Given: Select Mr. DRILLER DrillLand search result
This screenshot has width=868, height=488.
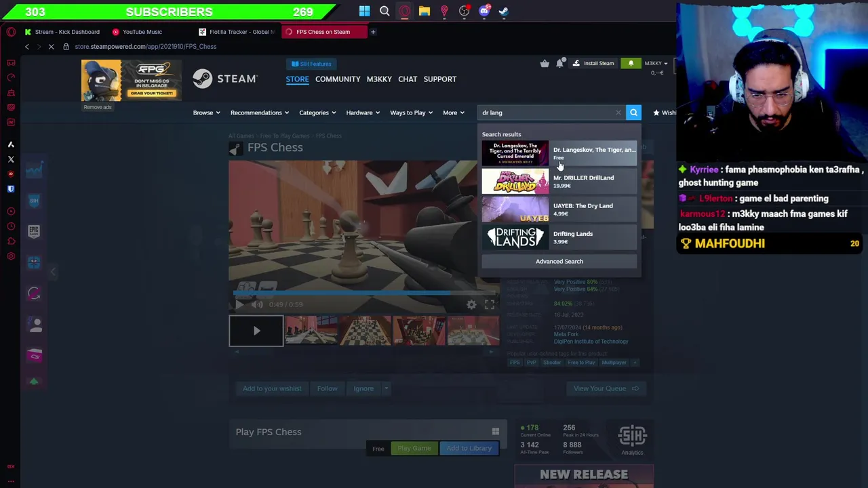Looking at the screenshot, I should click(559, 181).
